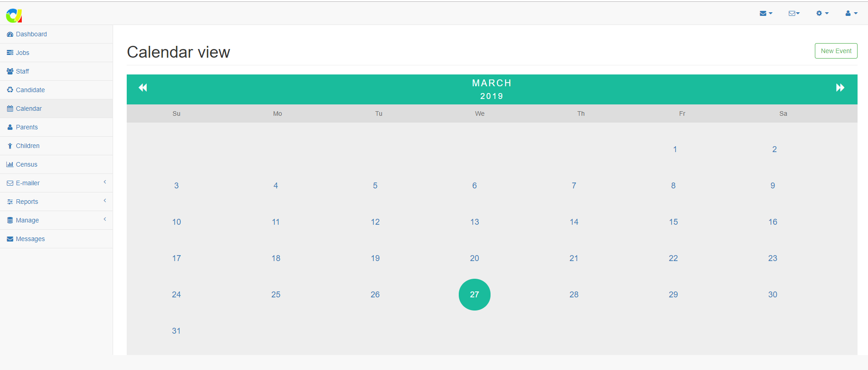Open the user profile icon menu
The image size is (868, 370).
[x=851, y=14]
